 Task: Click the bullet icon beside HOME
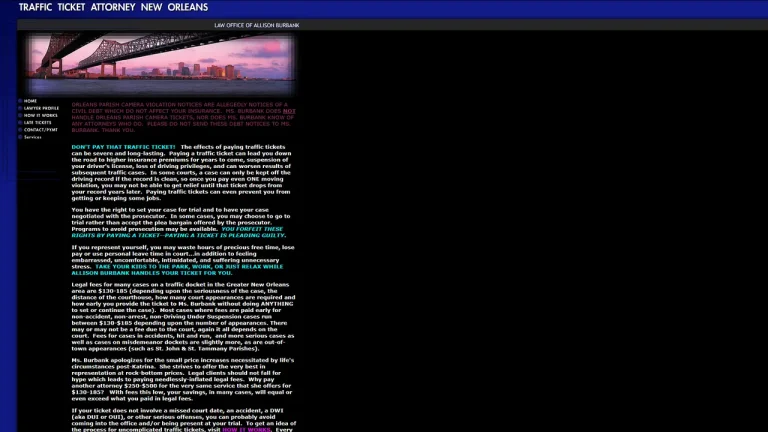point(20,101)
